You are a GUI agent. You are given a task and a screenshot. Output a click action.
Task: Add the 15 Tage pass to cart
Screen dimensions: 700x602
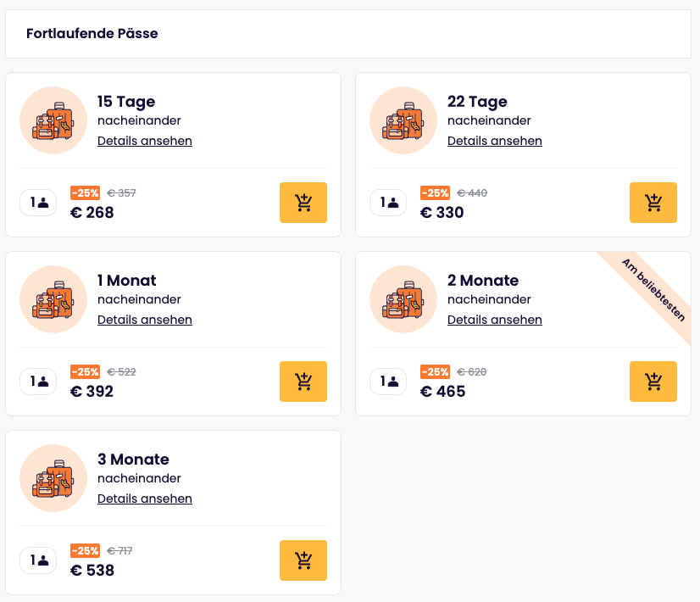tap(303, 203)
